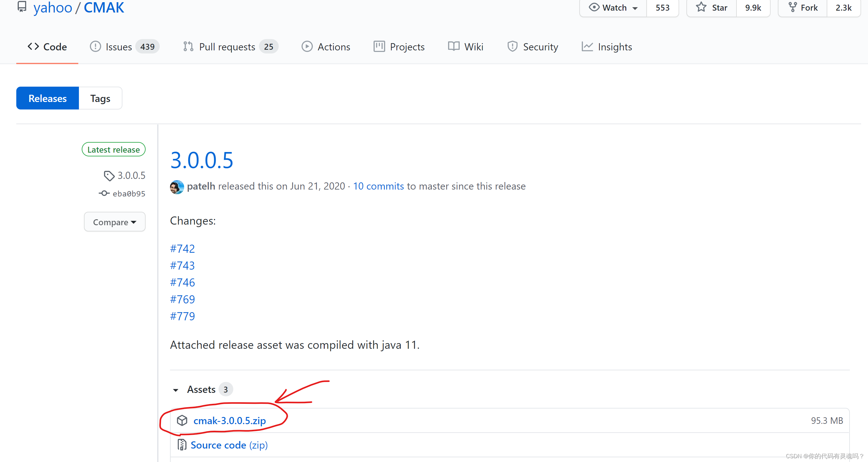Click the 2.3k forks count

pyautogui.click(x=843, y=8)
